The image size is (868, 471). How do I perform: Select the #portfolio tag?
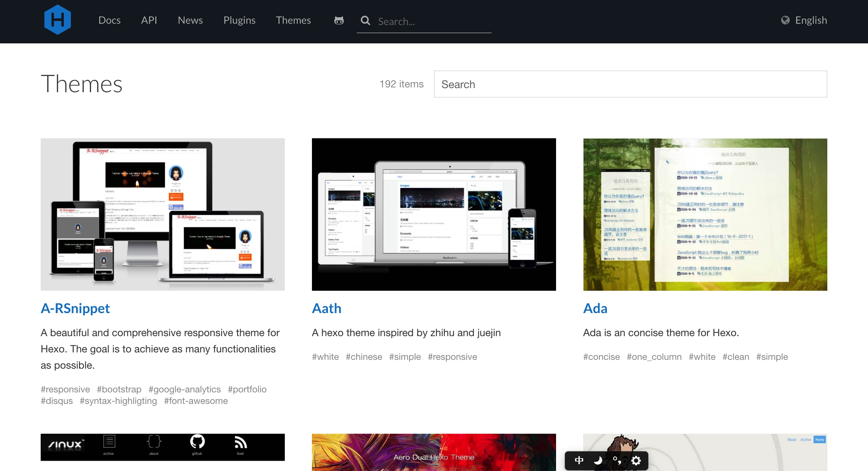point(247,389)
